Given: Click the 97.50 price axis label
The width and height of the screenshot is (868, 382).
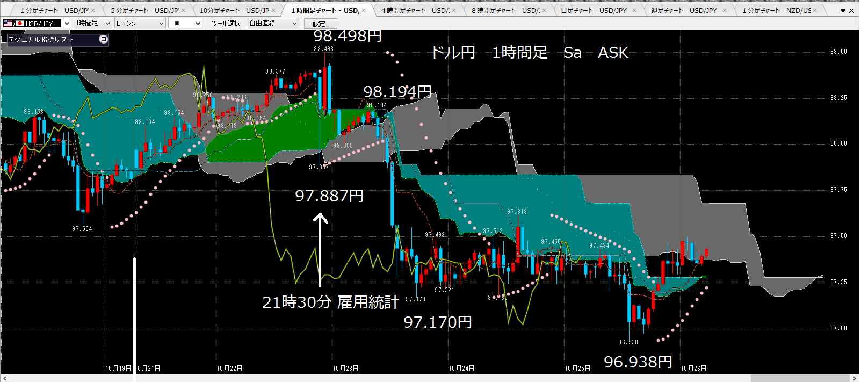Looking at the screenshot, I should pos(838,236).
